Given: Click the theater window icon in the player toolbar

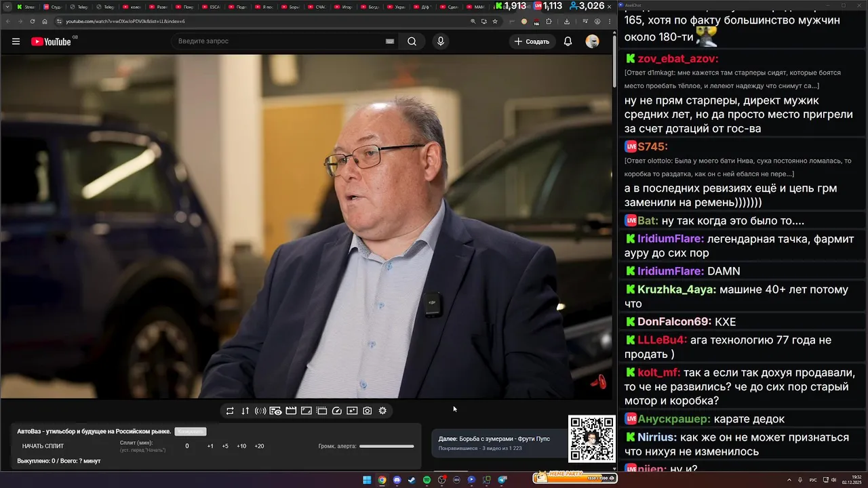Looking at the screenshot, I should pos(321,411).
